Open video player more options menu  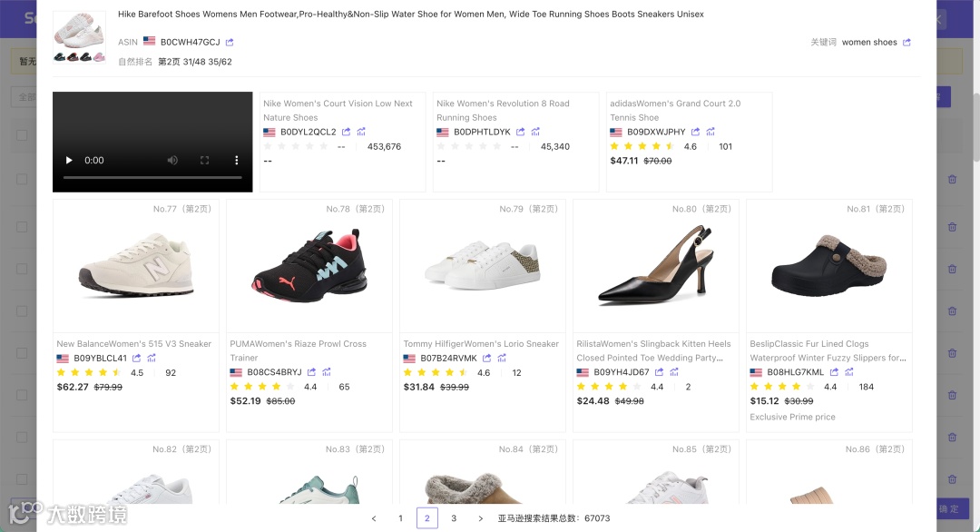point(237,161)
